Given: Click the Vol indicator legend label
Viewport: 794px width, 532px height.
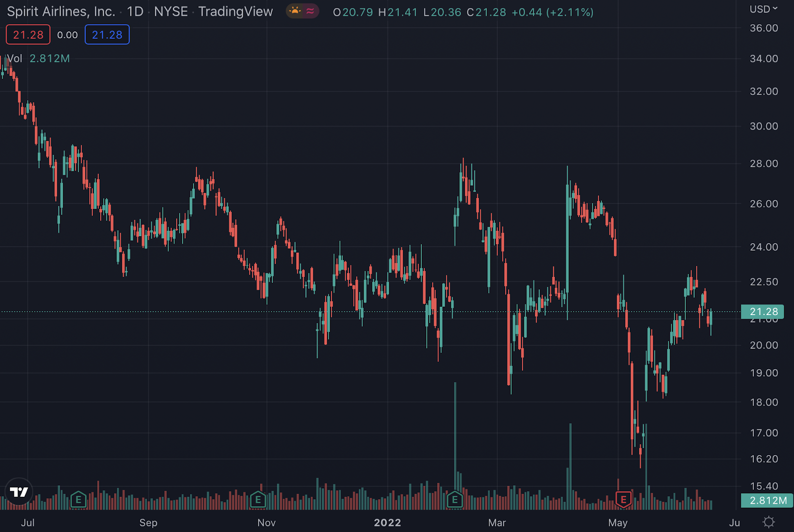Looking at the screenshot, I should 15,59.
